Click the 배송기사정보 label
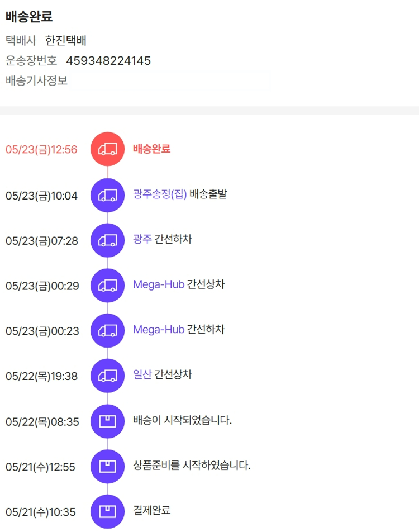Image resolution: width=419 pixels, height=532 pixels. (x=36, y=80)
